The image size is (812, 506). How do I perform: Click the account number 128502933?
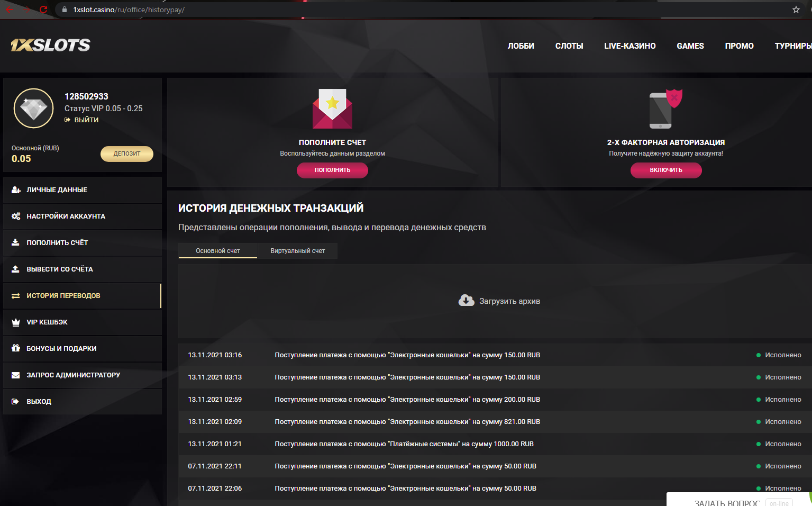click(86, 96)
